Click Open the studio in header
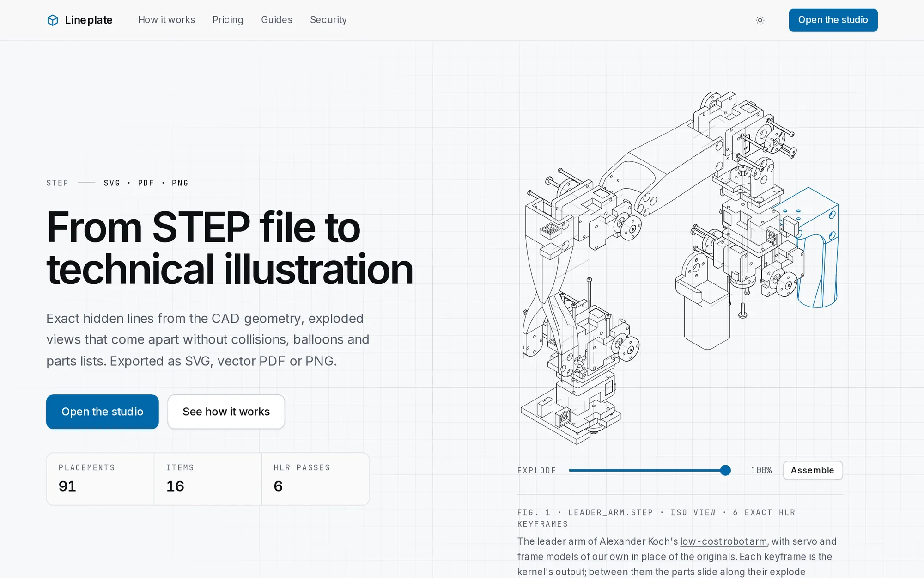 [x=833, y=20]
